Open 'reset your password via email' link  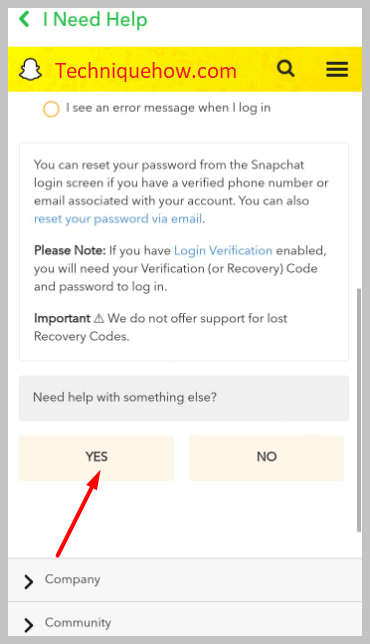pos(118,218)
